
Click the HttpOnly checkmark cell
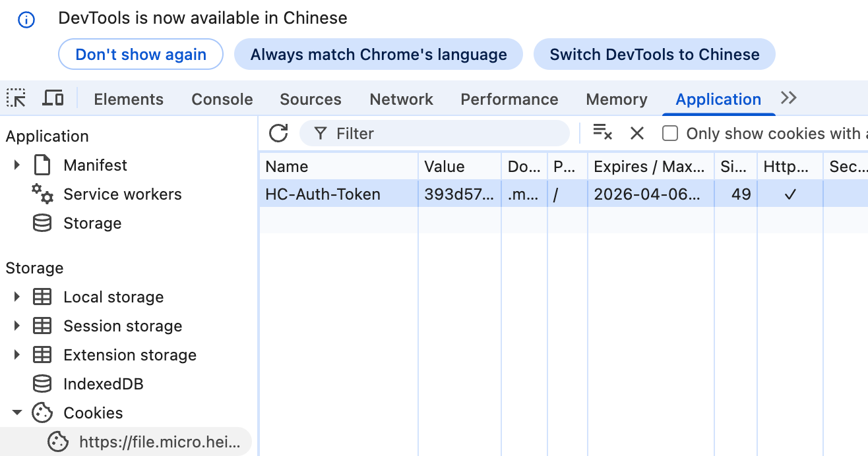790,194
